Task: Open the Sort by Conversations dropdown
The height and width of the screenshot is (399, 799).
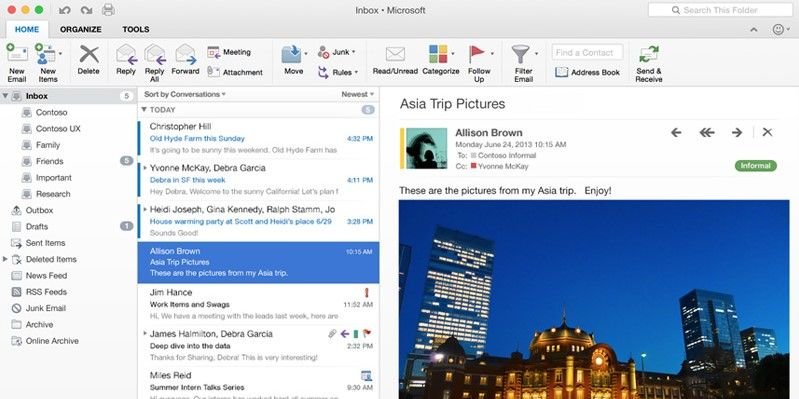Action: point(184,94)
